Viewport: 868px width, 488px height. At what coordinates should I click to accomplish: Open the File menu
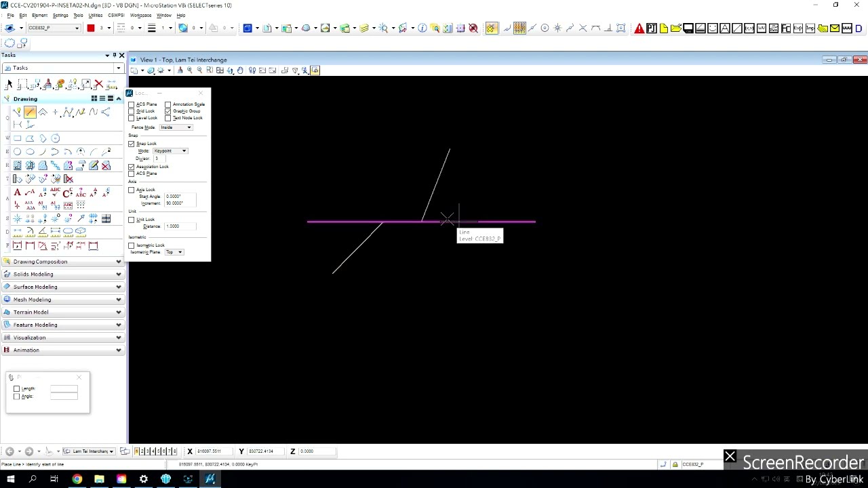10,15
